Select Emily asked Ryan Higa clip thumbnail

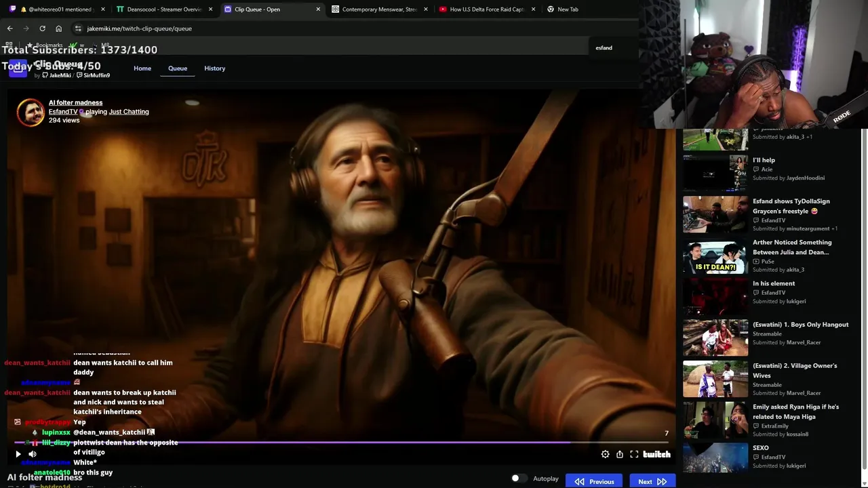point(715,420)
